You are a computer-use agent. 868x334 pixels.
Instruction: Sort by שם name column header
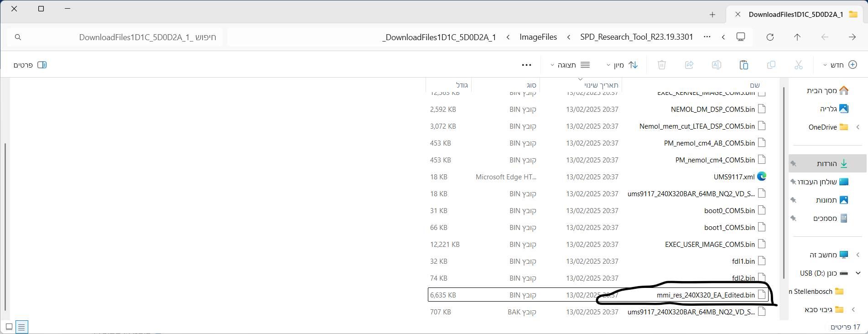755,85
